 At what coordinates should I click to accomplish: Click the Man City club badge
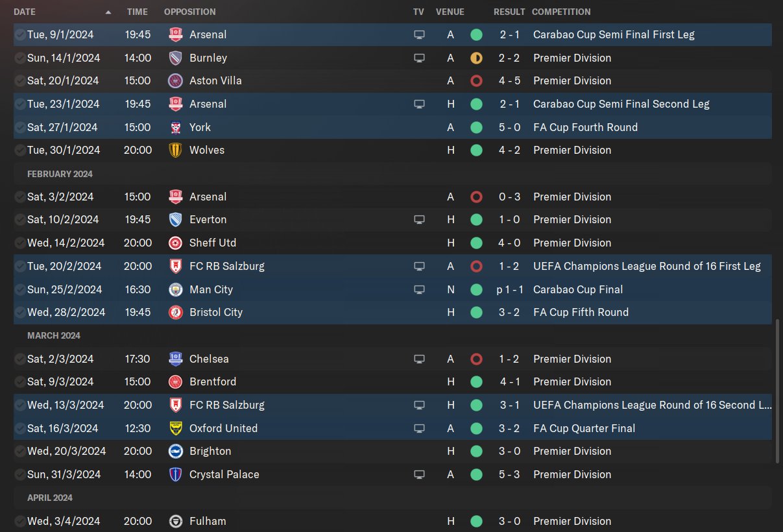[175, 289]
